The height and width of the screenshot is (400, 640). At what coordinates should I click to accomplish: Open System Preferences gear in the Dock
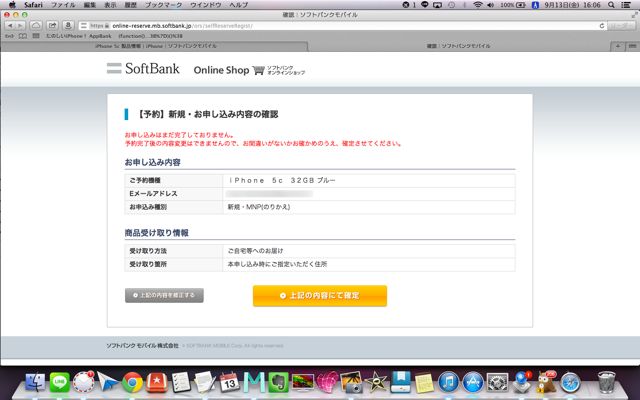pos(497,382)
